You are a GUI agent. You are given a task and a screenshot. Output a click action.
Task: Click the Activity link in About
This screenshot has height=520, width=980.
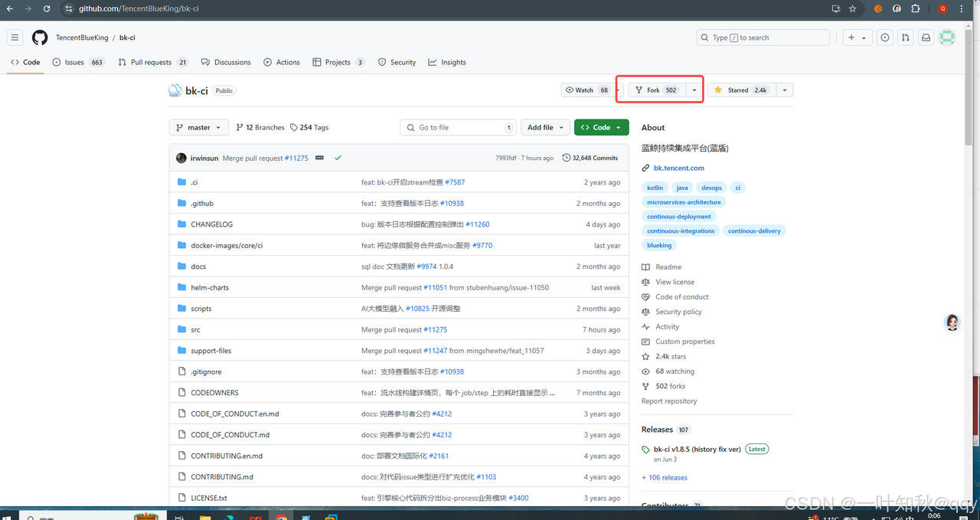coord(667,327)
